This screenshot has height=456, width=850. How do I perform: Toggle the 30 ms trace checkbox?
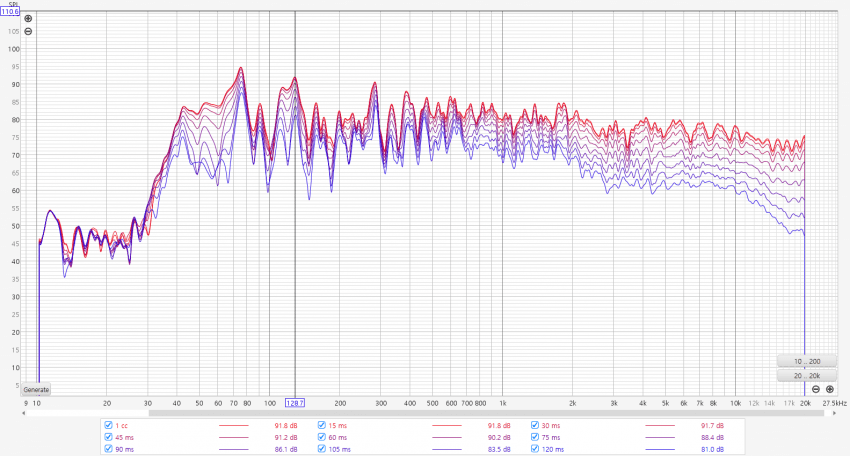535,425
